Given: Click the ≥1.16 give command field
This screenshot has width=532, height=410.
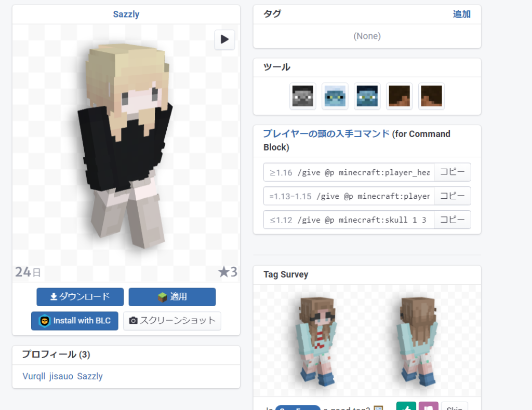Looking at the screenshot, I should (x=349, y=172).
